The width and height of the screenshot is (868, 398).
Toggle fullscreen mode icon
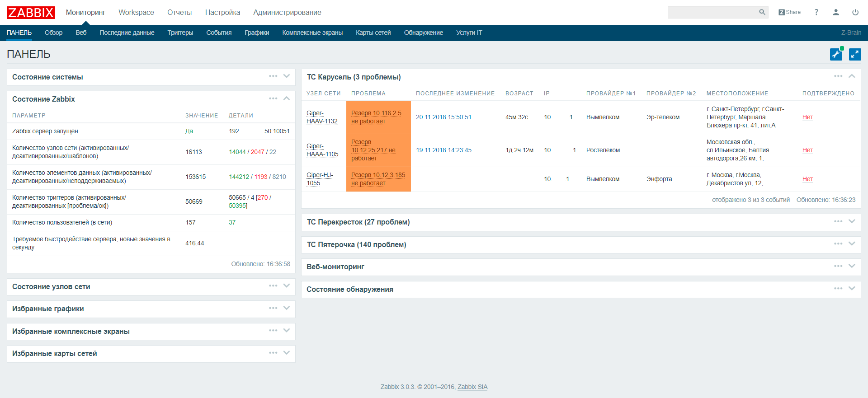[x=855, y=54]
